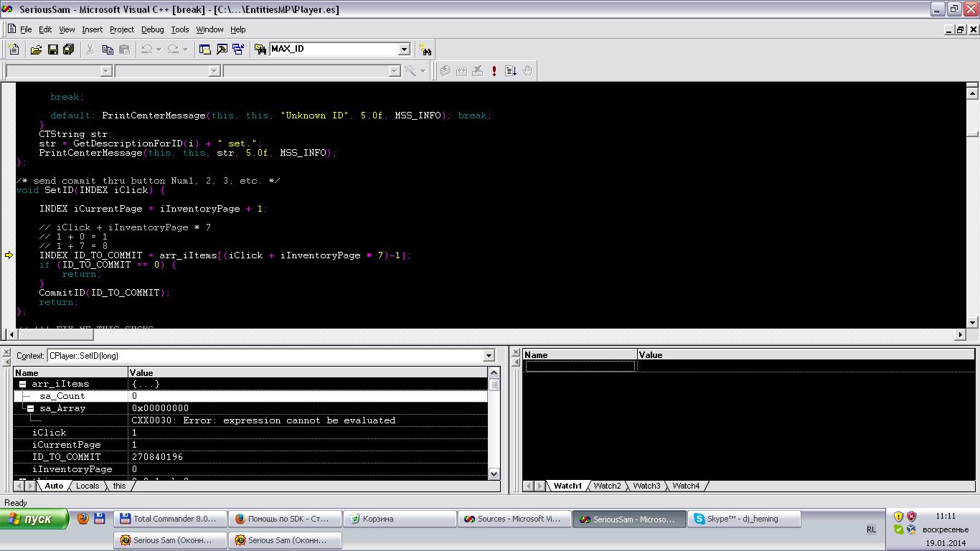
Task: Click the Undo arrow icon
Action: (x=146, y=49)
